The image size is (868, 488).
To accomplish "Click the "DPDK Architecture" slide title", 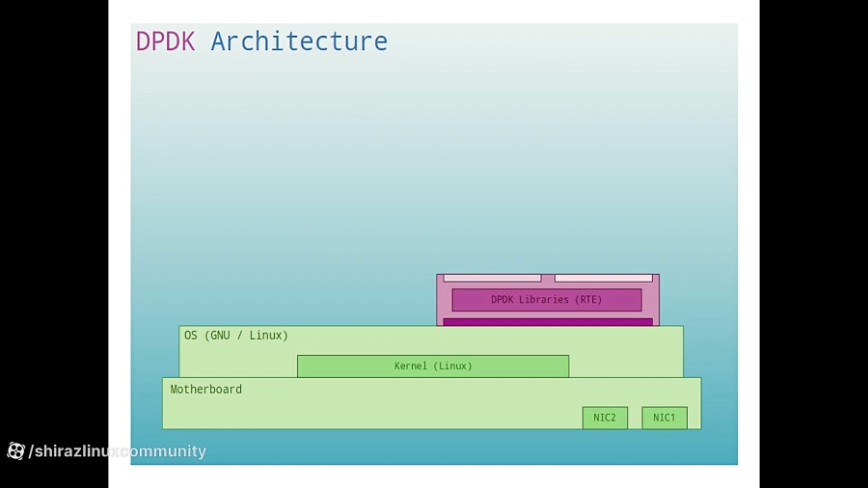I will (x=261, y=41).
